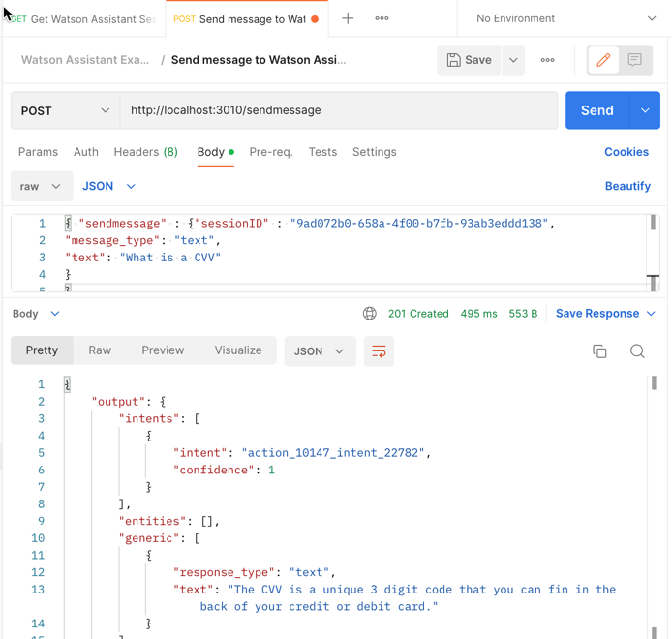Toggle line wrap in response body
This screenshot has width=672, height=639.
coord(379,350)
